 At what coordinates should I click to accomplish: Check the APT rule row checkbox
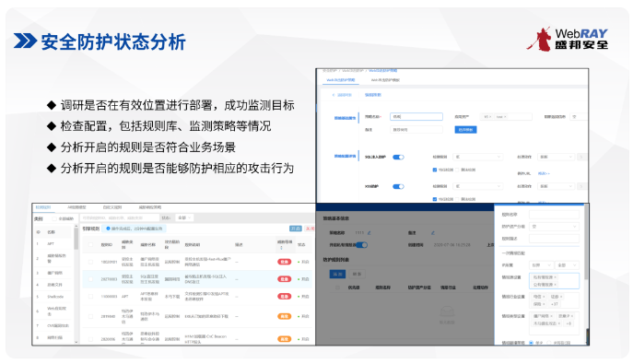click(90, 296)
